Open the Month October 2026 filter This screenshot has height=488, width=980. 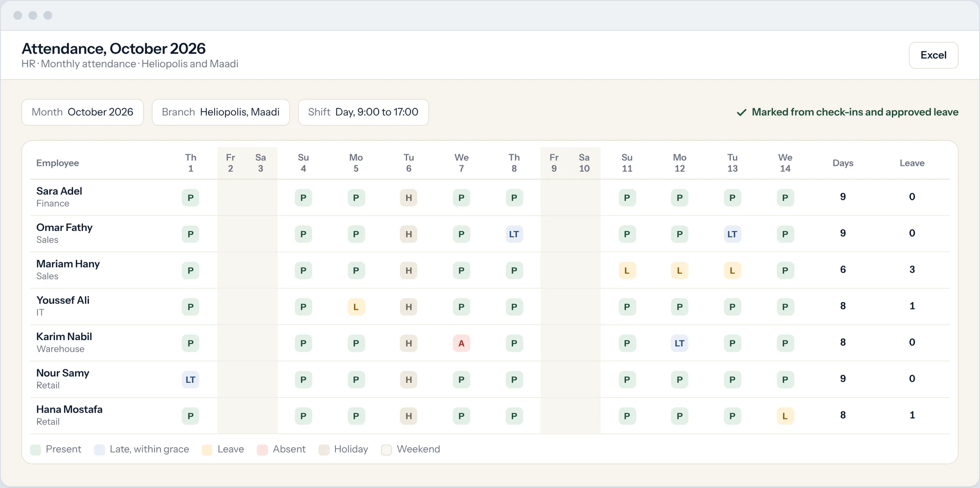(82, 112)
